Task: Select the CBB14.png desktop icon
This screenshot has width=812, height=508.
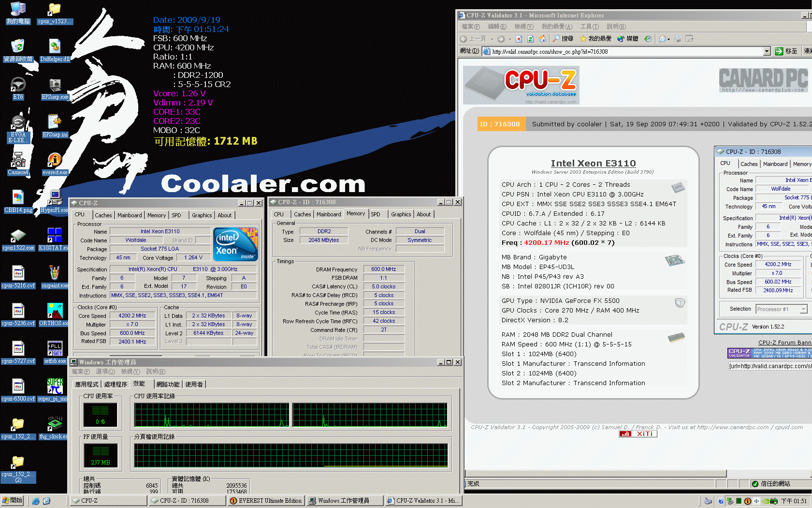Action: point(18,202)
